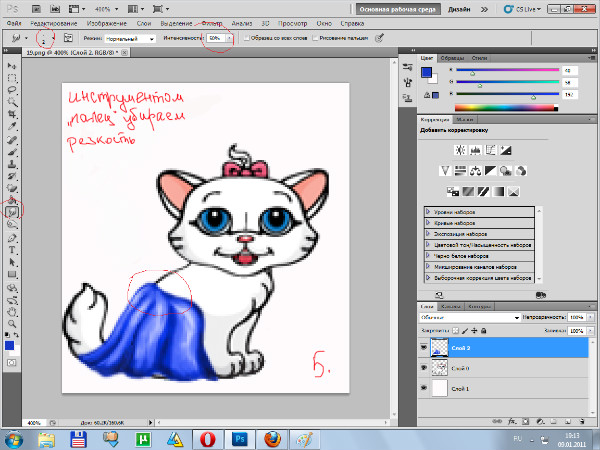Switch to the Стили tab
Image resolution: width=600 pixels, height=450 pixels.
point(479,58)
